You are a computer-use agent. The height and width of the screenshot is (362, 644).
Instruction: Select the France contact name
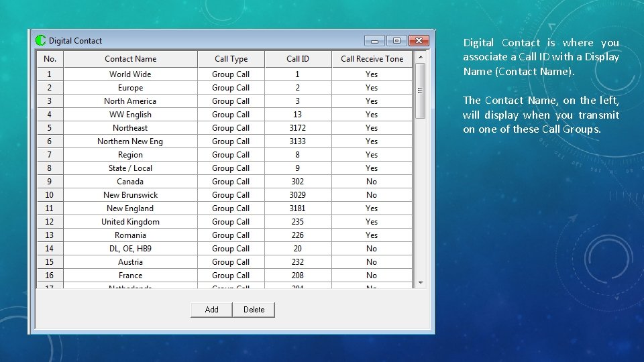point(131,276)
